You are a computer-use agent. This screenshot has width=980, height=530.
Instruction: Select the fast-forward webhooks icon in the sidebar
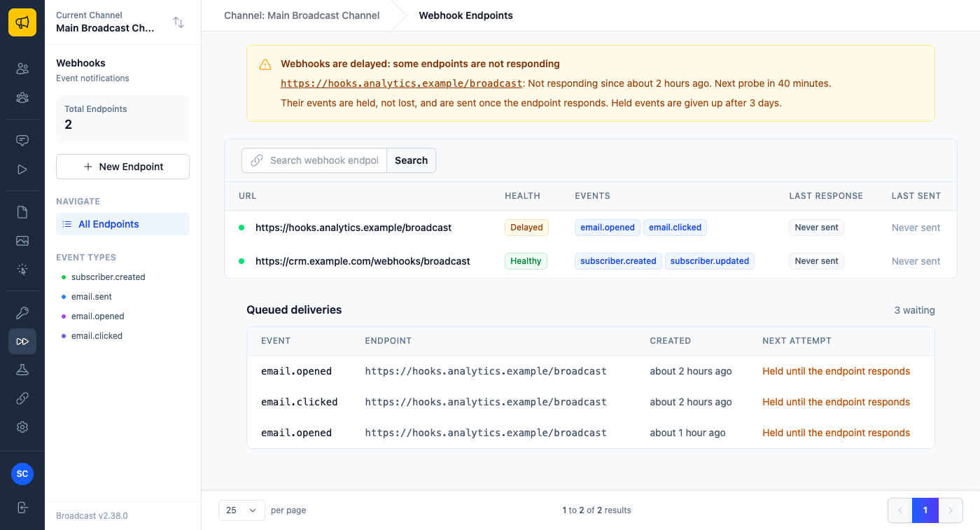22,342
